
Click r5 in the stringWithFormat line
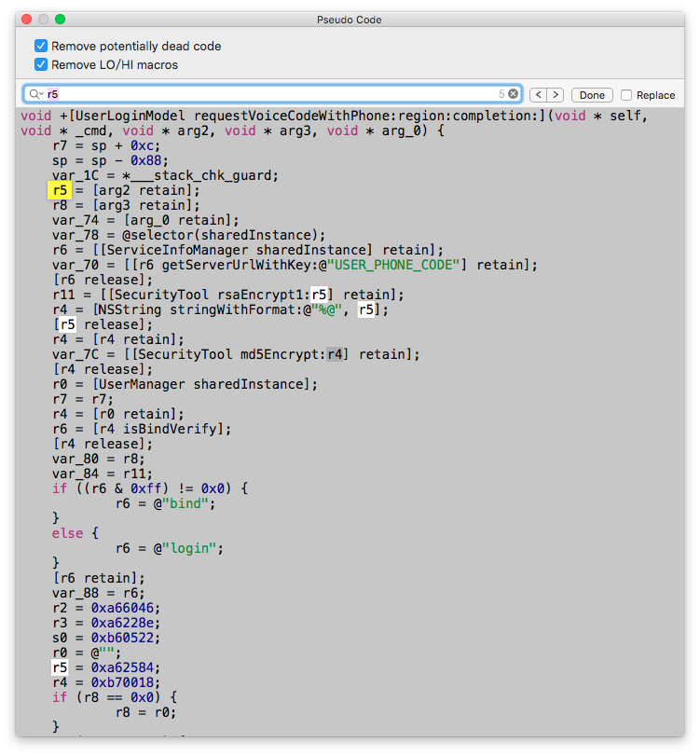pos(369,309)
